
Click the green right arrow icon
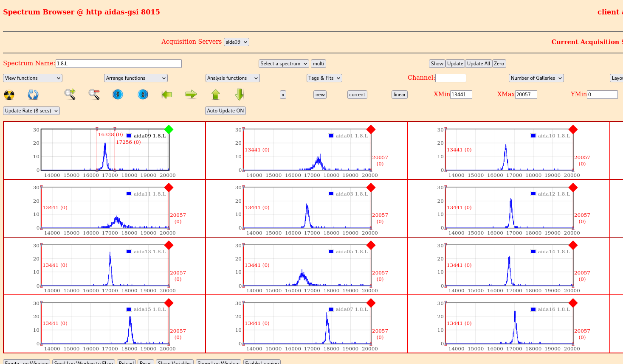click(x=191, y=94)
